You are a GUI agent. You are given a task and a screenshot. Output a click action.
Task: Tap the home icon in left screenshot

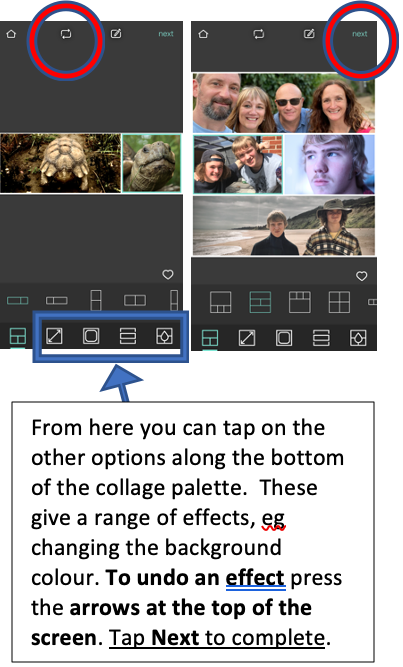coord(11,34)
